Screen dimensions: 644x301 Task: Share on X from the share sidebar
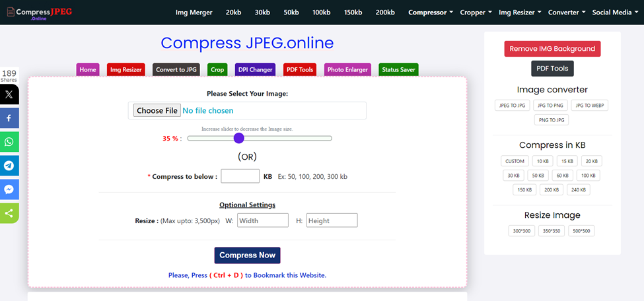coord(9,95)
